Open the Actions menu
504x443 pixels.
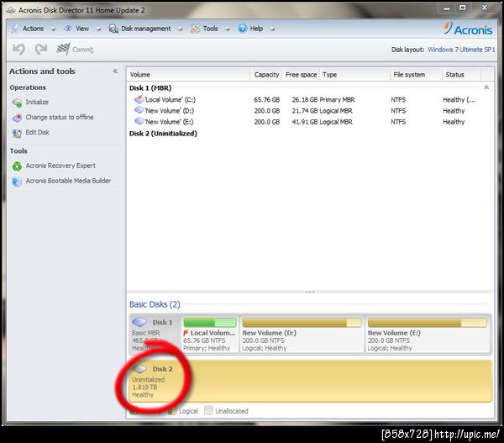coord(33,29)
